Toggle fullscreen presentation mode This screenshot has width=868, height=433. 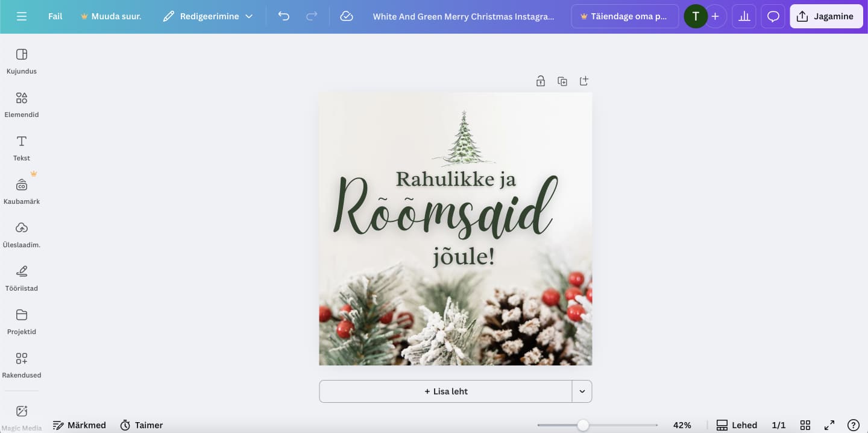click(x=829, y=425)
